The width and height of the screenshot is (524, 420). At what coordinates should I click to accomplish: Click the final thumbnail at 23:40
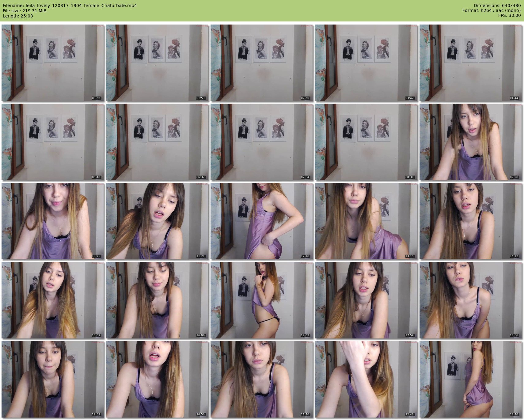click(471, 379)
